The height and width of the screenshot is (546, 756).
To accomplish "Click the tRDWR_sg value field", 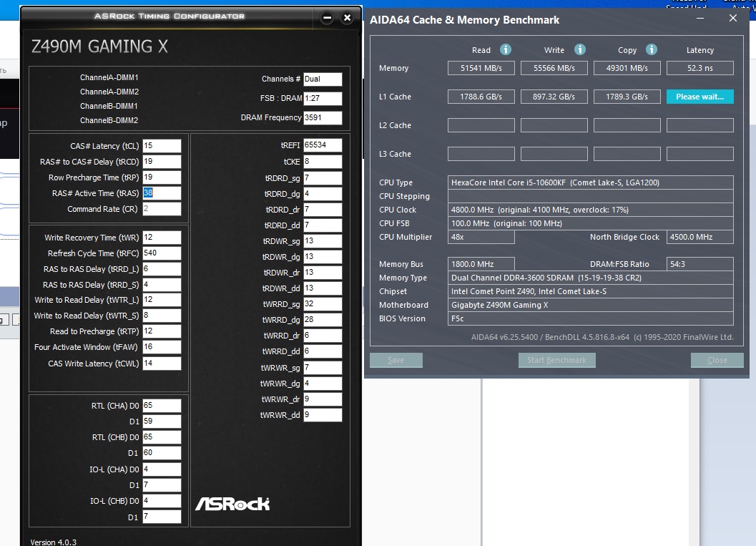I will tap(323, 240).
